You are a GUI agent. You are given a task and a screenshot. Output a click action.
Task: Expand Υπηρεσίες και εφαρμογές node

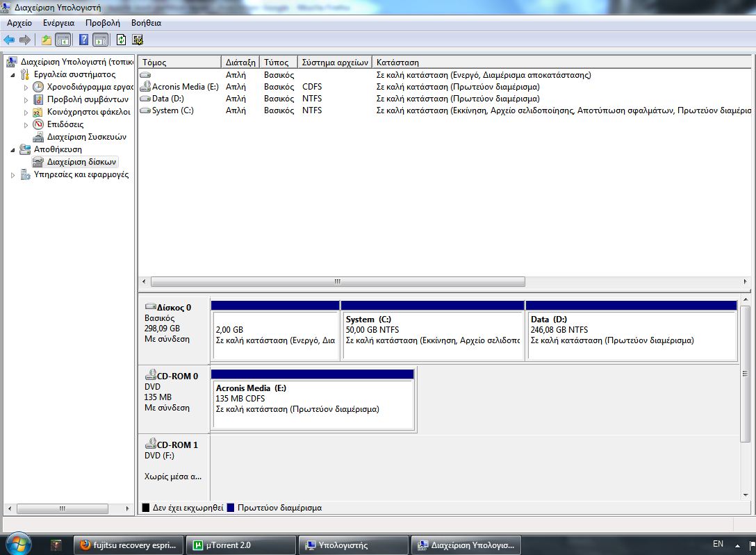tap(13, 175)
